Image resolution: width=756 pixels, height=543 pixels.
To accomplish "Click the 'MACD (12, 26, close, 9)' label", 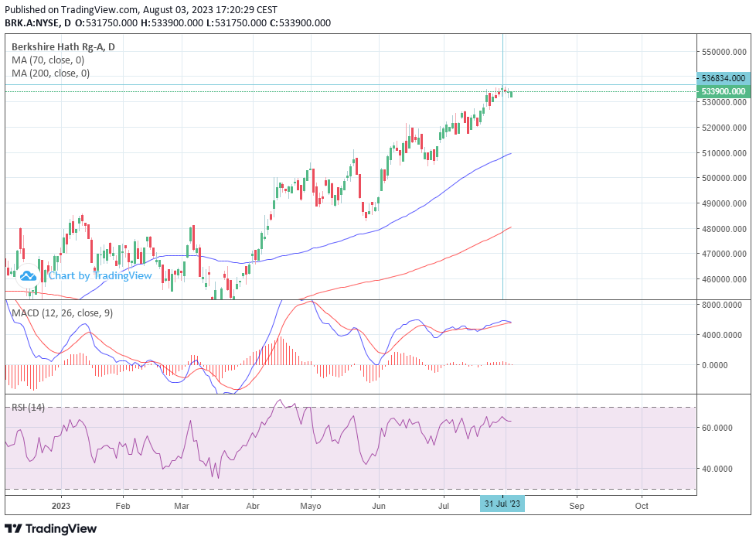I will pyautogui.click(x=62, y=313).
